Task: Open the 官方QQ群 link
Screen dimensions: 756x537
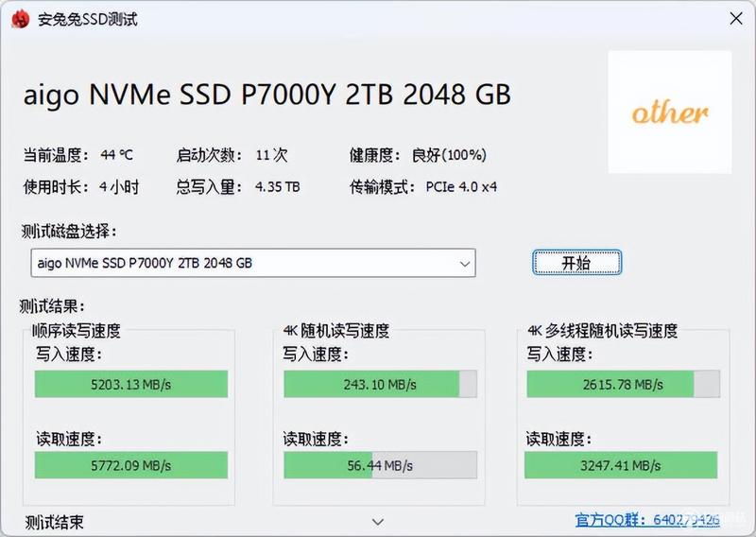Action: (x=647, y=520)
